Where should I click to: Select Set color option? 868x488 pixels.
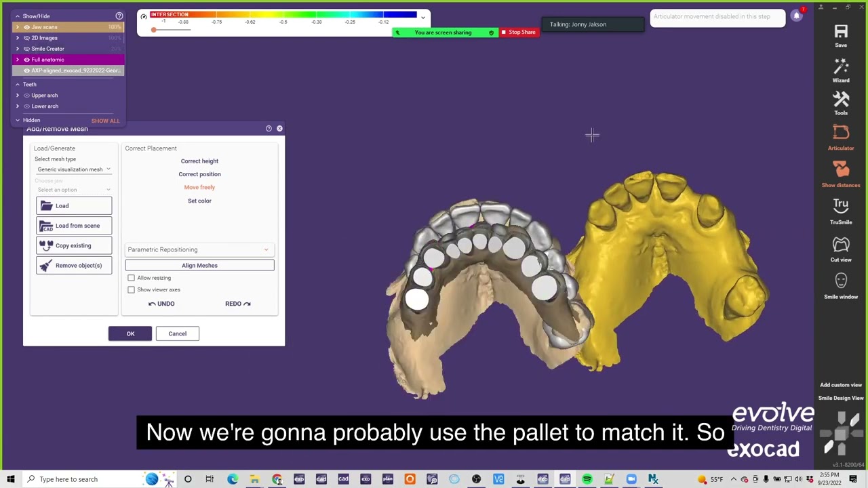tap(199, 201)
